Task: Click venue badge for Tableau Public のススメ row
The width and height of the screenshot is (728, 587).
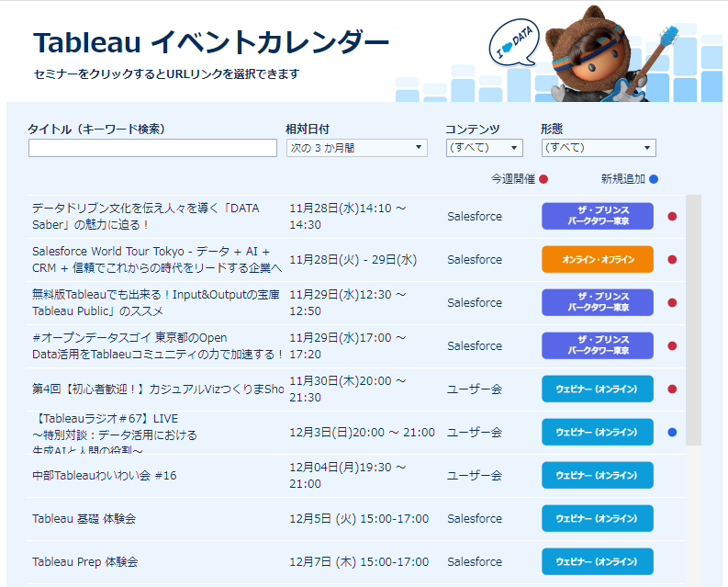Action: click(598, 302)
